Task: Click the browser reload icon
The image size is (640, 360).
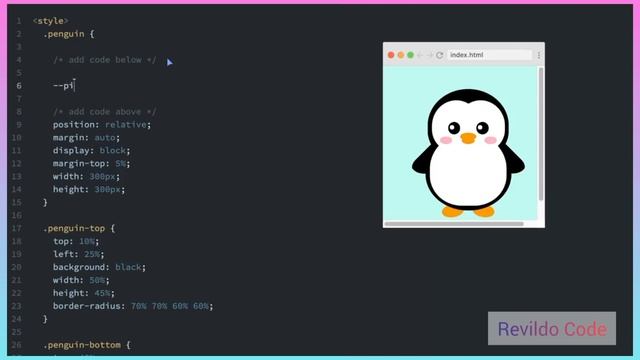Action: click(439, 55)
